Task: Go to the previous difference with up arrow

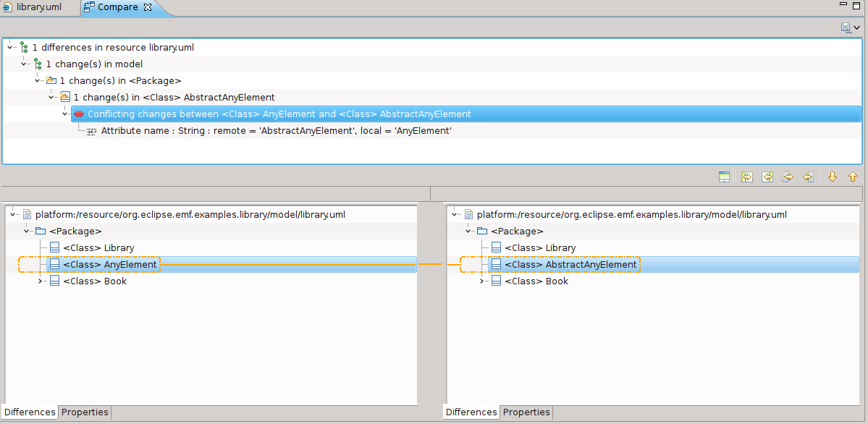Action: (x=853, y=177)
